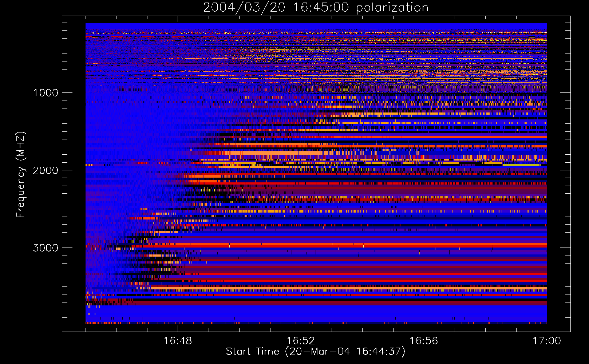Viewport: 589px width, 364px height.
Task: Click the 16:48 time tick label
Action: [178, 341]
